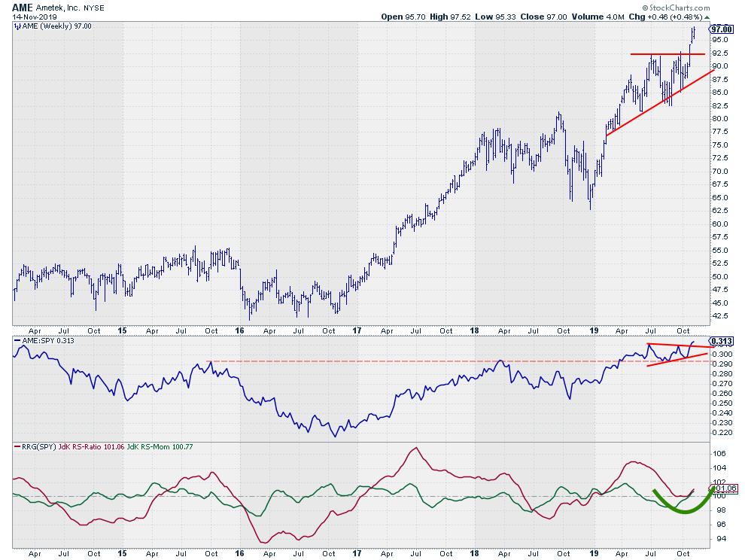Click the 'Chg +0.46 (+0.48%)' value
The image size is (745, 560).
[665, 17]
